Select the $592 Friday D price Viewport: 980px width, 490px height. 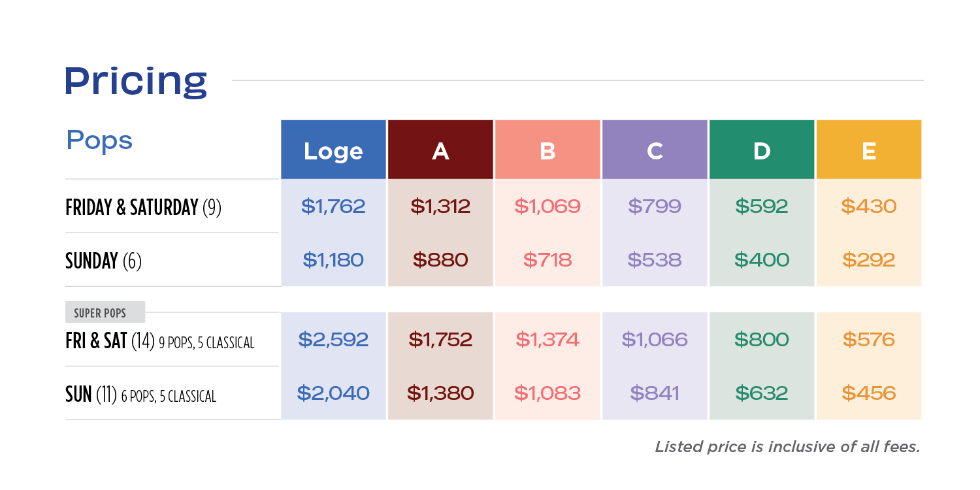762,206
